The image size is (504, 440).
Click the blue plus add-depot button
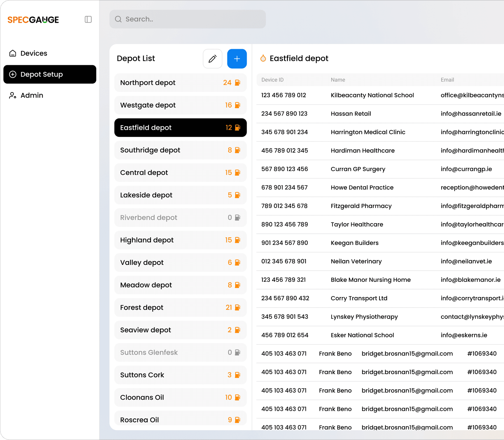[x=237, y=59]
